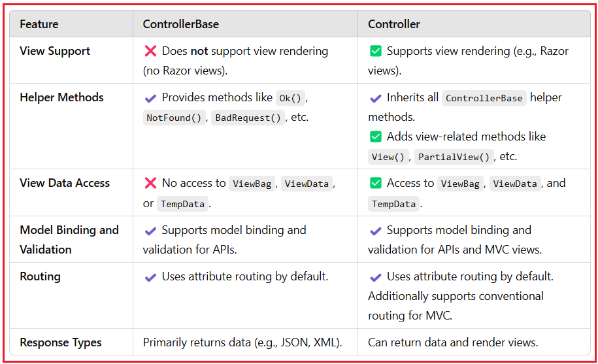Click the PartialView() code chip
This screenshot has width=598, height=364.
(454, 157)
